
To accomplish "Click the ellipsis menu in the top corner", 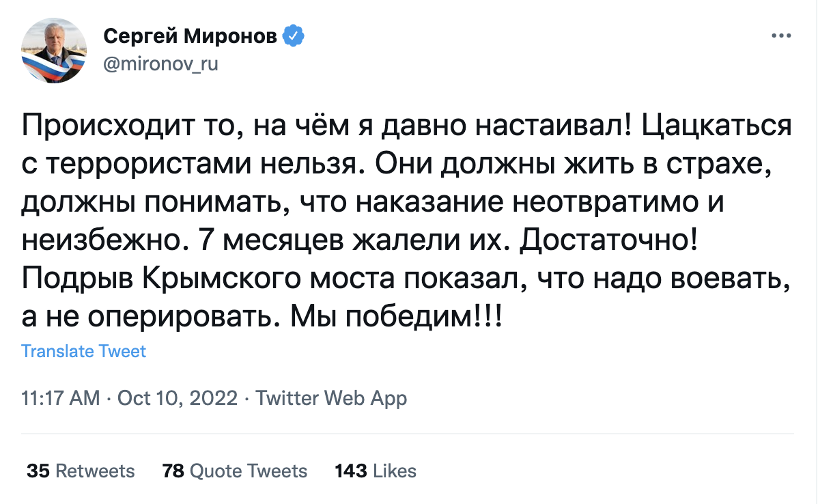I will [780, 34].
